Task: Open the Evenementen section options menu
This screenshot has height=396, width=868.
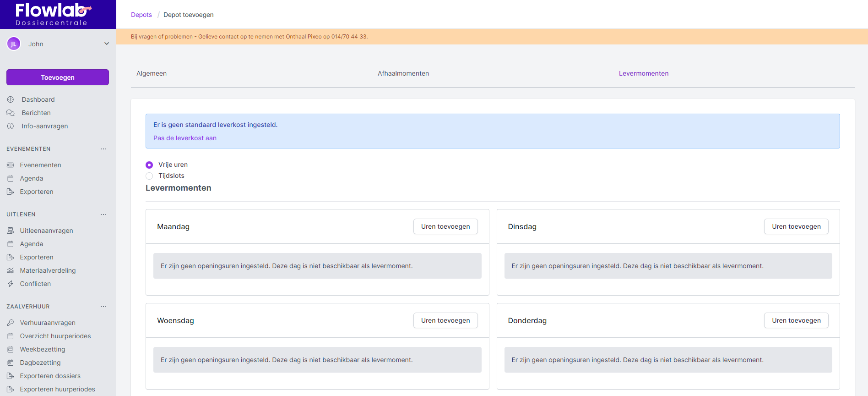Action: (x=103, y=149)
